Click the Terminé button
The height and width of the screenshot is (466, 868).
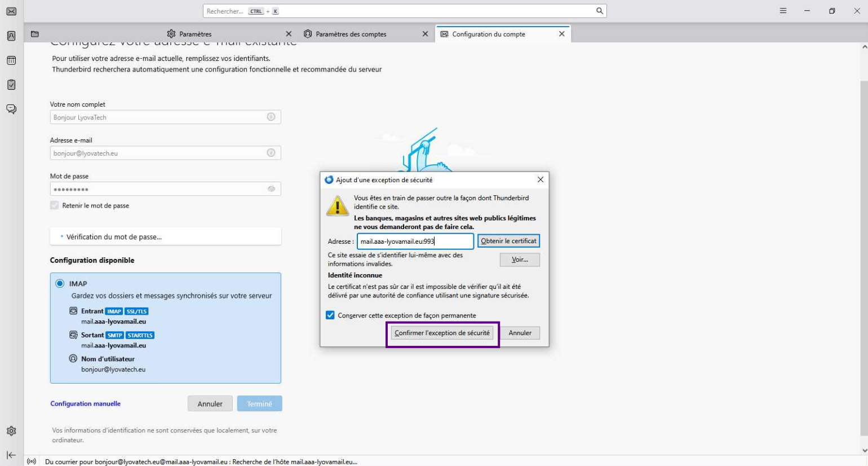[259, 404]
